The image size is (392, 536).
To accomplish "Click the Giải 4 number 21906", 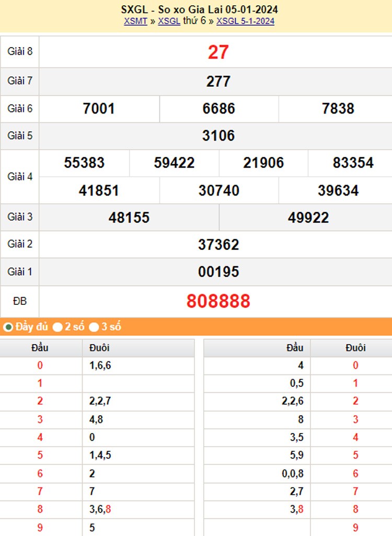I will pyautogui.click(x=263, y=163).
